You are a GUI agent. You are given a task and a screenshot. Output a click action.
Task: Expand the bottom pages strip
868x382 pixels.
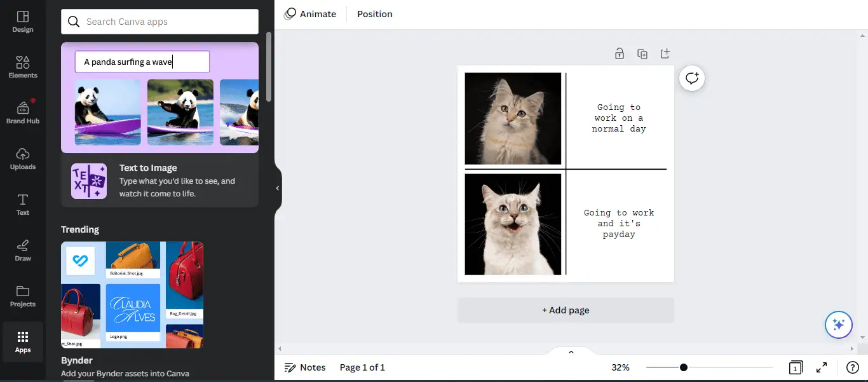571,351
